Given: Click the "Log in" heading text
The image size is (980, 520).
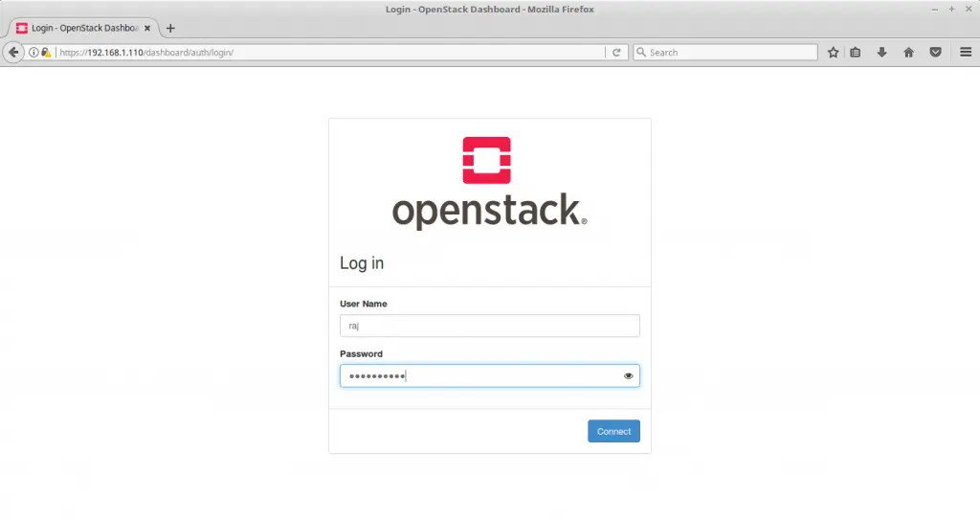Looking at the screenshot, I should (362, 263).
